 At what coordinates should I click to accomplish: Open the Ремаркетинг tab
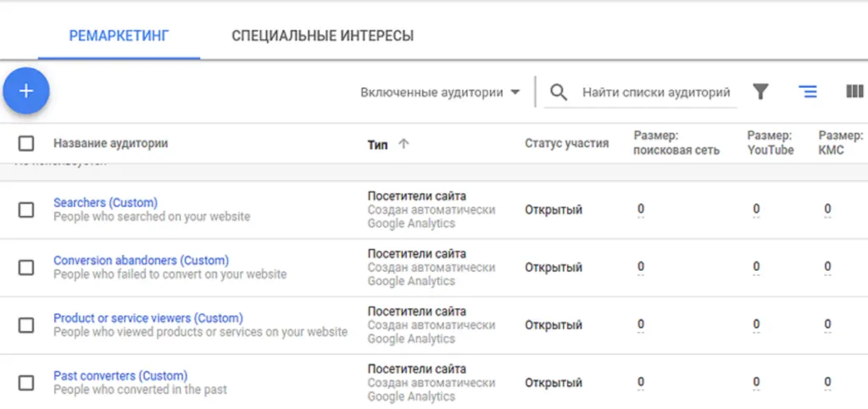(119, 36)
